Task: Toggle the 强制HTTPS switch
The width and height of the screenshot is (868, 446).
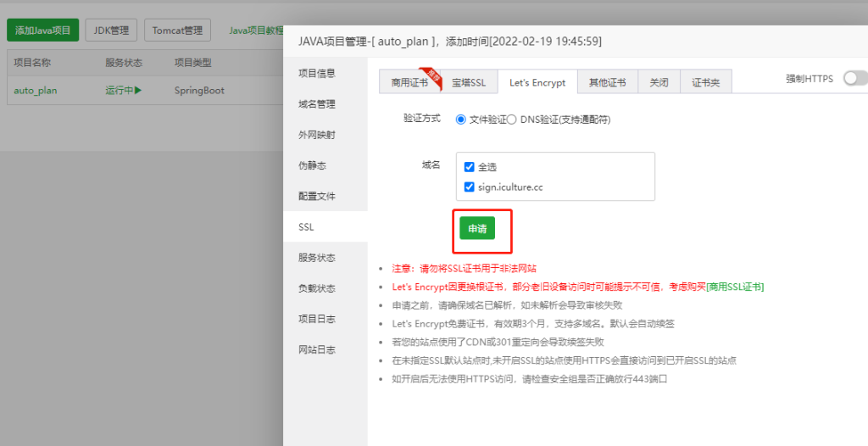Action: coord(855,79)
